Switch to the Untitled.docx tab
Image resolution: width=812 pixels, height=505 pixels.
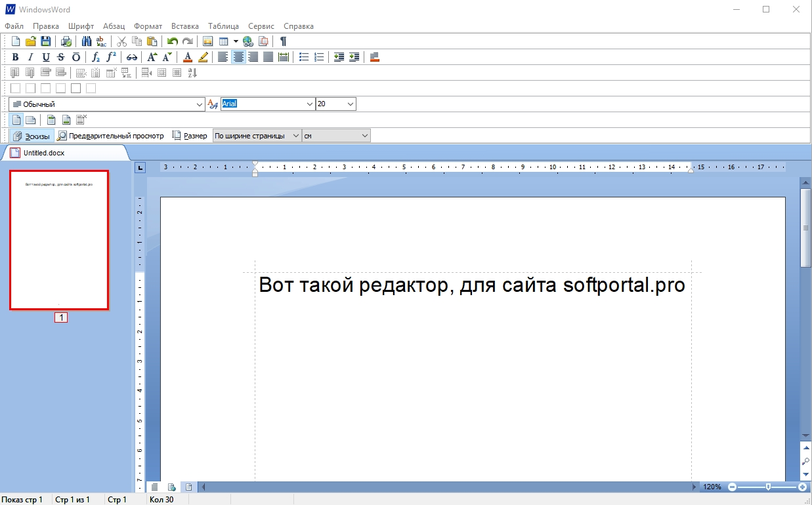[43, 153]
